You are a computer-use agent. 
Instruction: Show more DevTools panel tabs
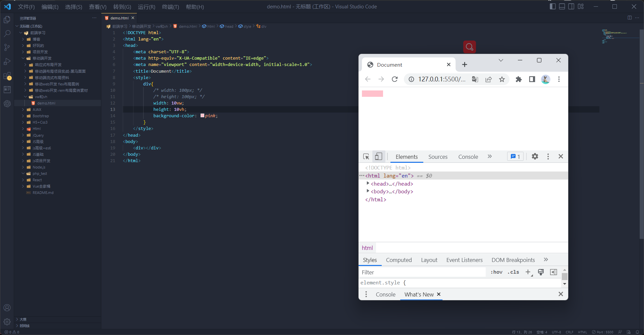(x=490, y=156)
